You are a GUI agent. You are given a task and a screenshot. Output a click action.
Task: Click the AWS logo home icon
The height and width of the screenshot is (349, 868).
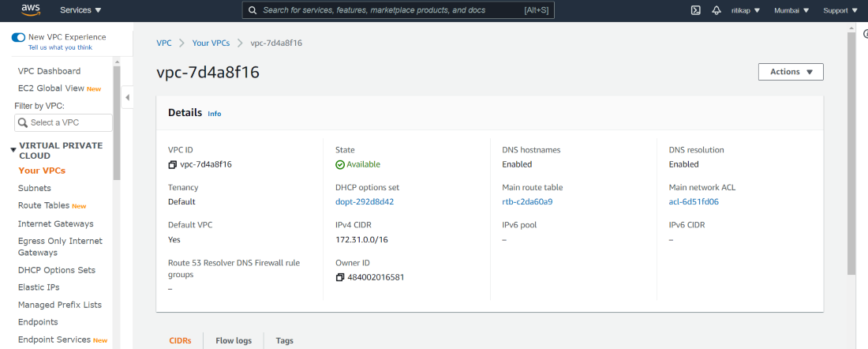[x=31, y=10]
